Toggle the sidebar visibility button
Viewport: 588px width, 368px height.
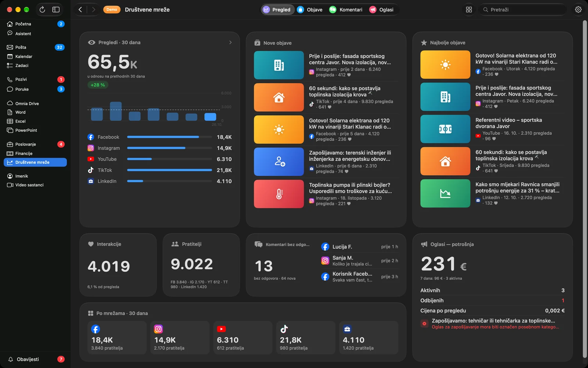pyautogui.click(x=56, y=10)
